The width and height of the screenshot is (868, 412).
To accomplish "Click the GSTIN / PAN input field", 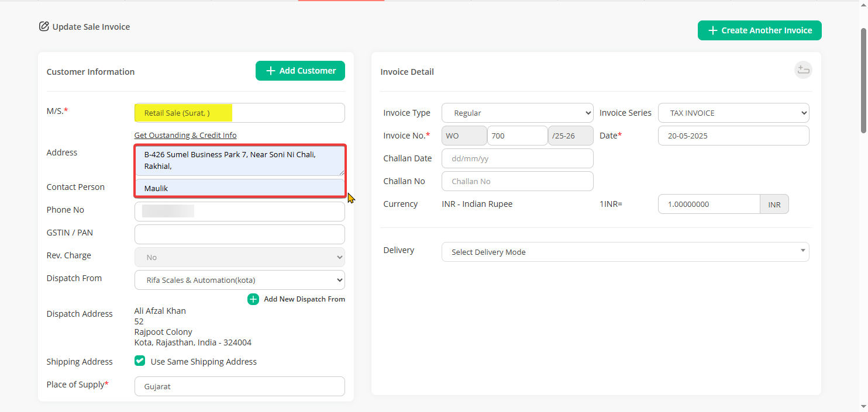I will (239, 234).
